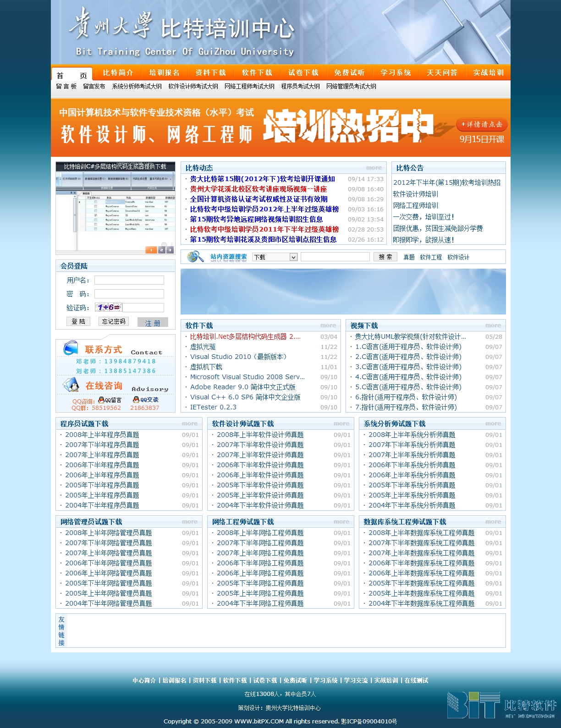The width and height of the screenshot is (561, 728).
Task: Click the 用户名 username input field
Action: click(129, 280)
